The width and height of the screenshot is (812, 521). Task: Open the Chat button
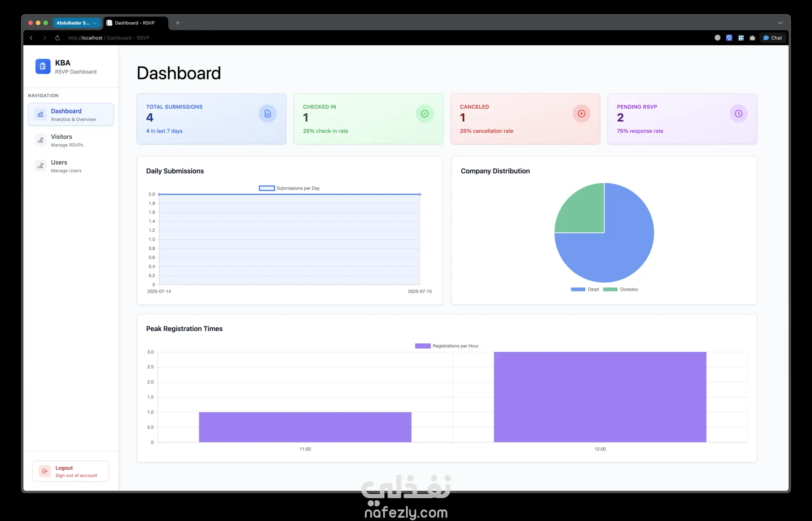(x=773, y=38)
